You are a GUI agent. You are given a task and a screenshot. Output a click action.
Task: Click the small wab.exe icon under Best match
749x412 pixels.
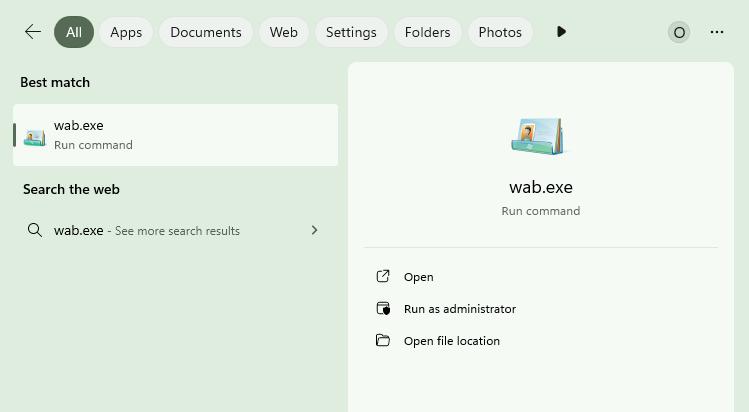35,136
